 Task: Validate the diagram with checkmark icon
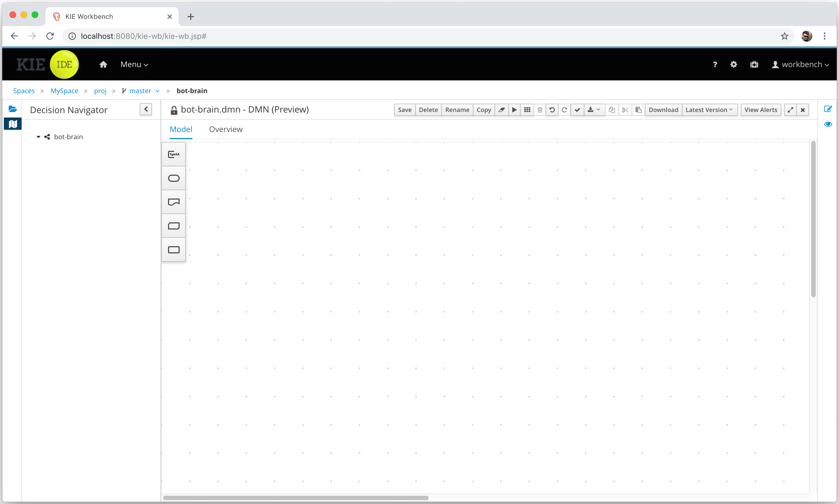(x=577, y=110)
